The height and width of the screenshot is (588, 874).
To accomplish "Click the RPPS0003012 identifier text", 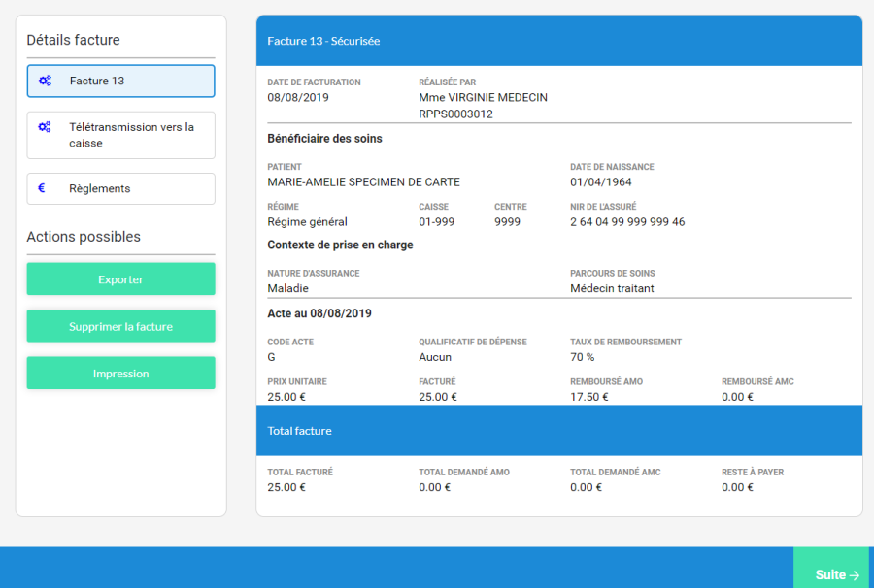I will tap(455, 114).
